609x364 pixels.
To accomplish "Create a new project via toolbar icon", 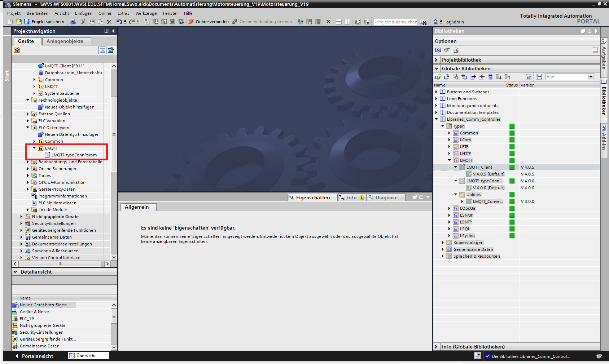I will click(x=11, y=22).
